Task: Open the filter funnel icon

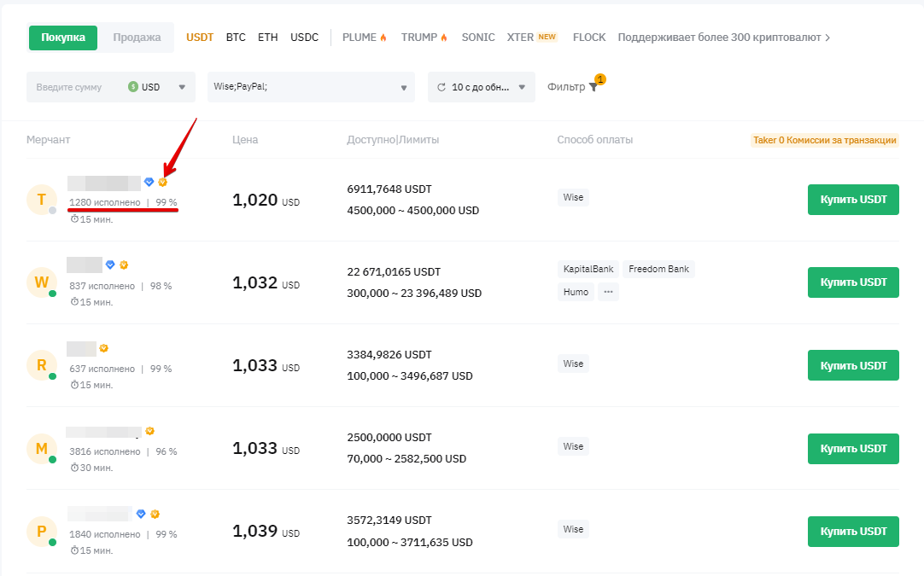Action: click(x=594, y=87)
